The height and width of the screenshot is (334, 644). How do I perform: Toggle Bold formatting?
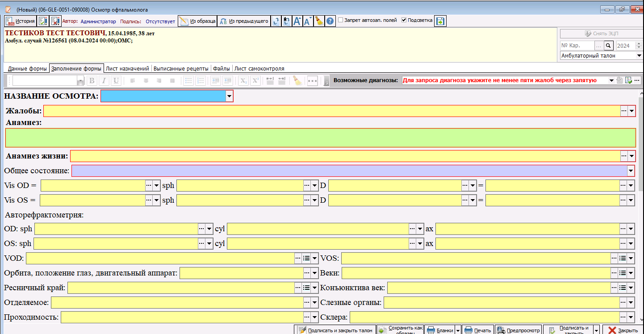tap(92, 81)
